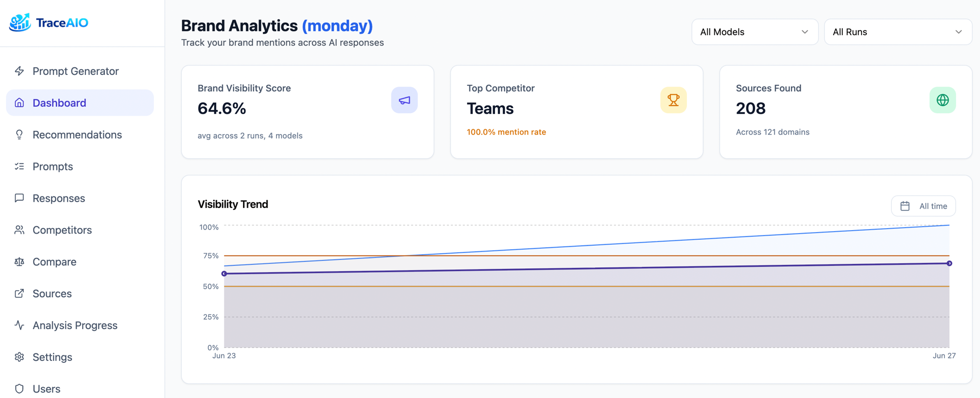Switch to the Competitors page
Viewport: 980px width, 398px height.
(x=80, y=230)
